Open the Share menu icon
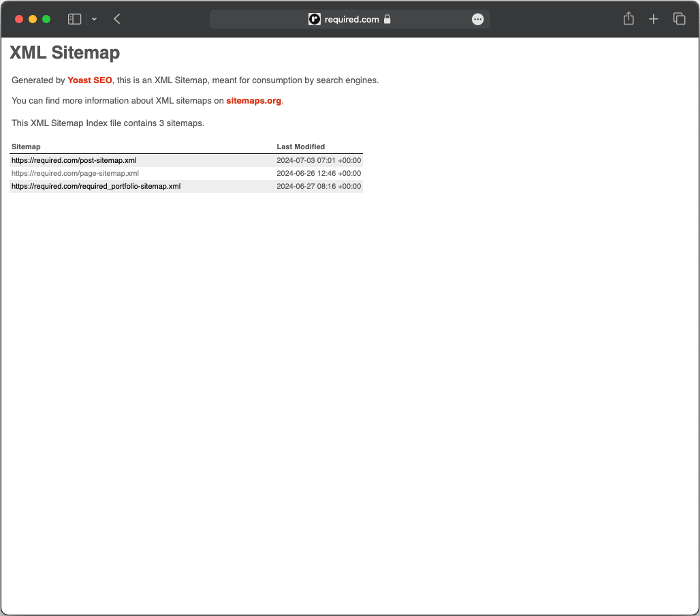This screenshot has height=616, width=700. (x=628, y=18)
